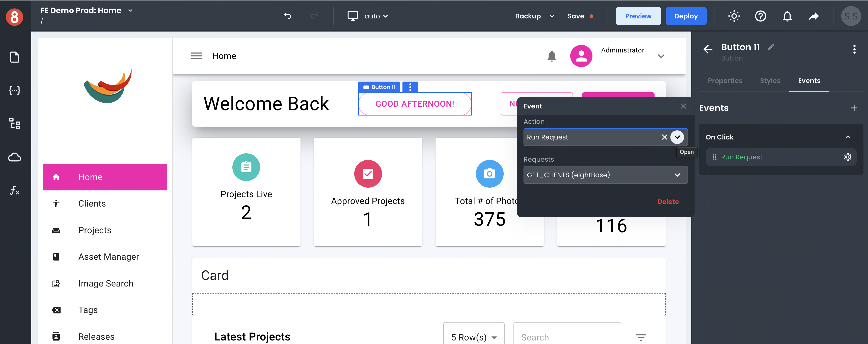Viewport: 868px width, 344px height.
Task: Open the Action Run Request dropdown
Action: click(677, 137)
